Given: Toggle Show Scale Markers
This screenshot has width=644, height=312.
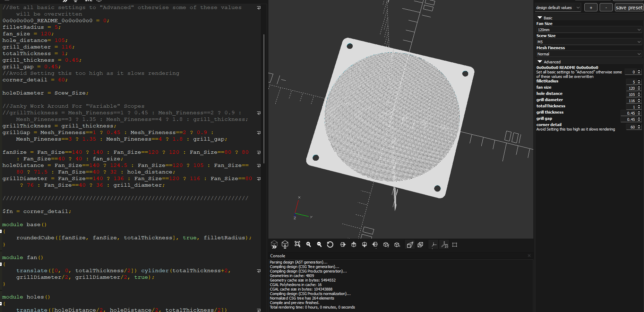Looking at the screenshot, I should (444, 245).
